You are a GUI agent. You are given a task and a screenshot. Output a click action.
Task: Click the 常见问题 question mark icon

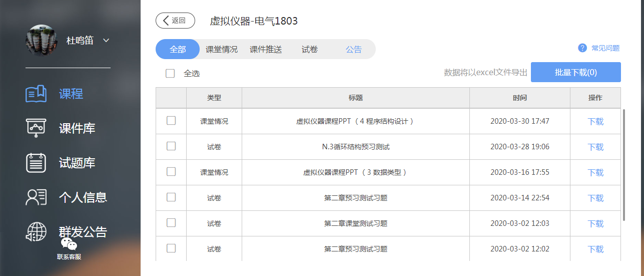tap(582, 48)
